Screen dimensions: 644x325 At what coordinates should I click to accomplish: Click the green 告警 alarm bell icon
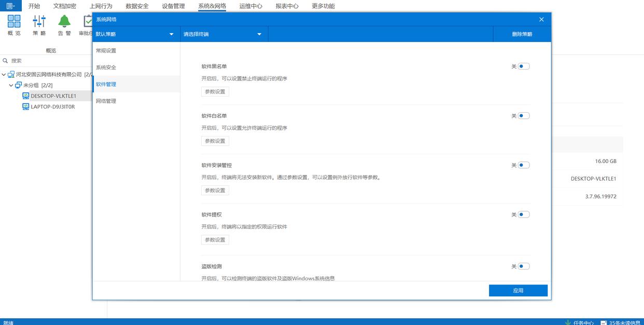[64, 21]
